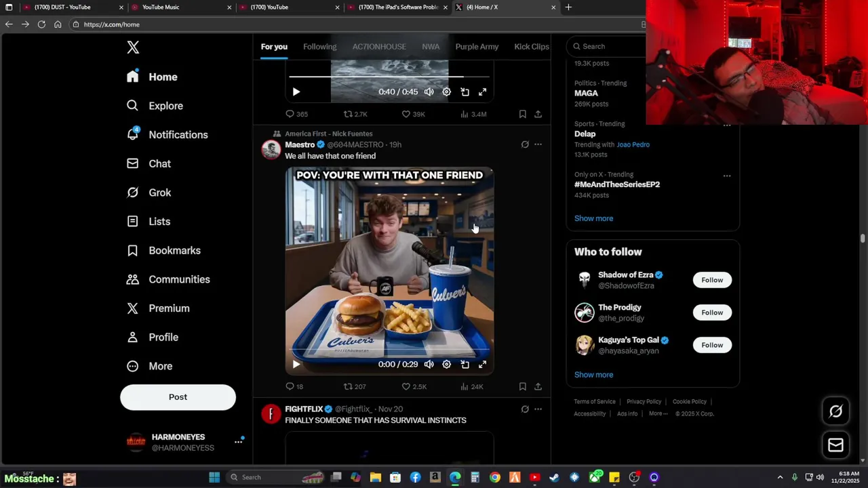Mute the Culver's video volume
Screen dimensions: 868x488
pos(429,364)
